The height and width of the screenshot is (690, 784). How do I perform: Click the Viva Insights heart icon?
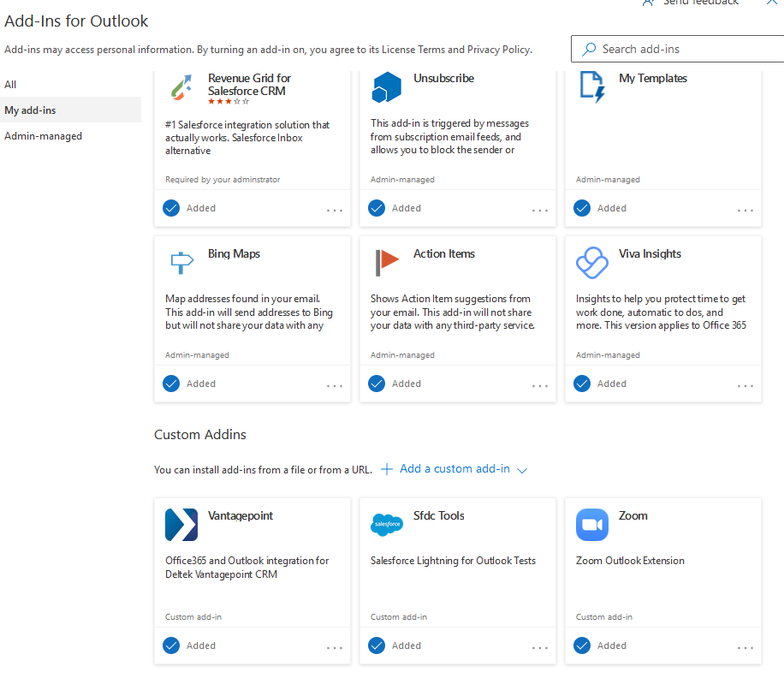tap(592, 263)
